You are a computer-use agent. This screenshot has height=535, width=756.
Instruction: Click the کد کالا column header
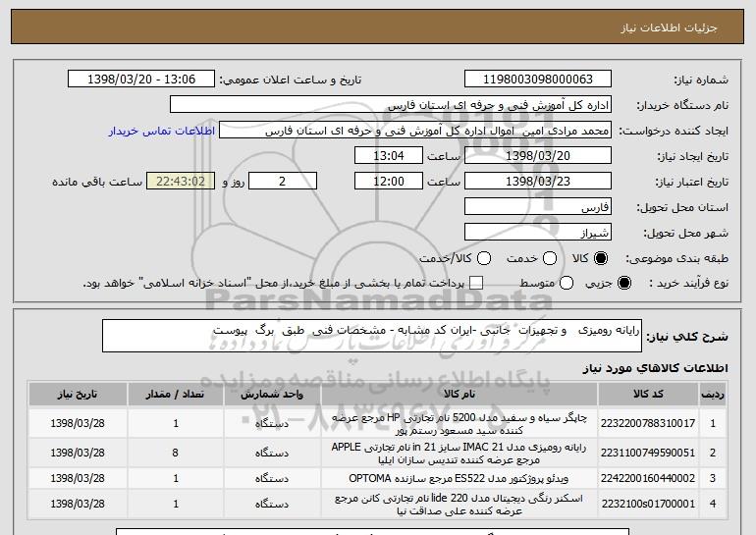click(648, 395)
